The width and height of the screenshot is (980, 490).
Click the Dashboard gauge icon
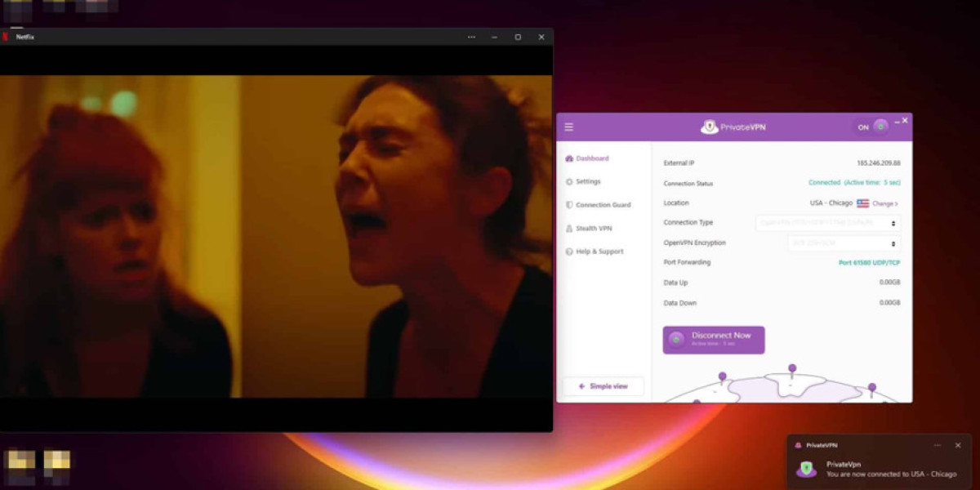point(569,158)
